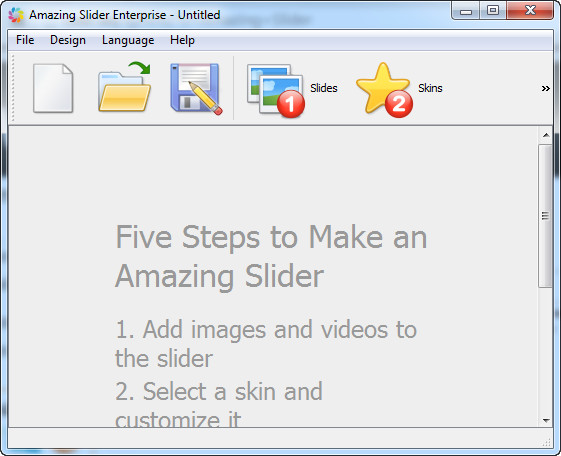This screenshot has width=561, height=456.
Task: Save project with floppy disk icon
Action: click(x=196, y=89)
